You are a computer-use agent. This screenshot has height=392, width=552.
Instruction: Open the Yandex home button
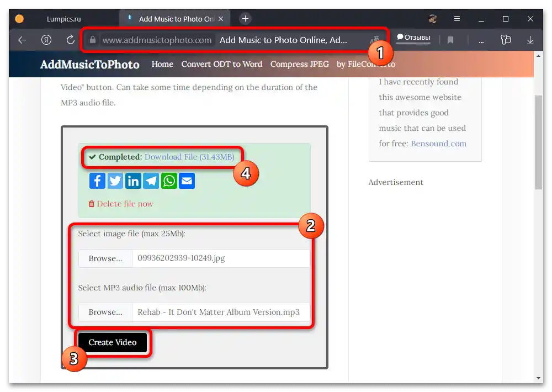[46, 40]
